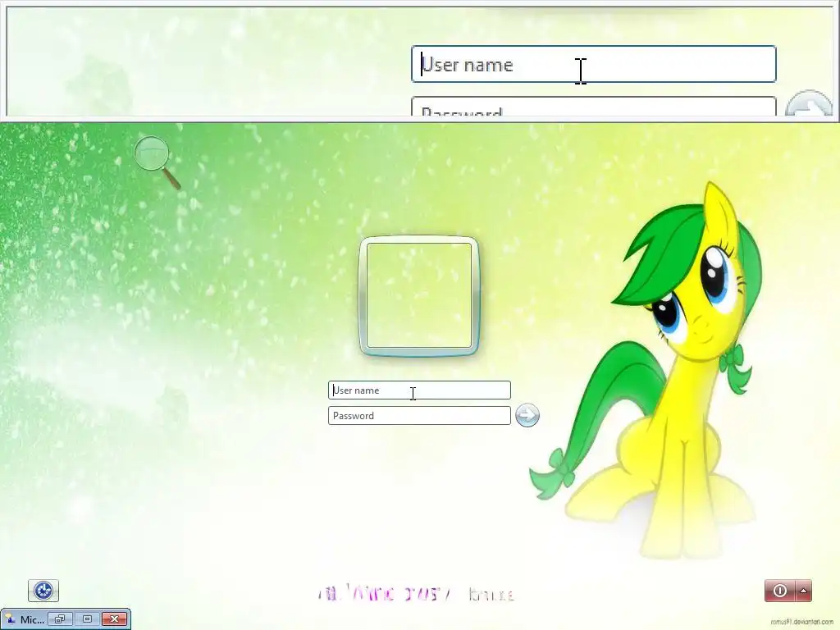Screen dimensions: 840x630
Task: Select the user account picture frame
Action: click(419, 295)
